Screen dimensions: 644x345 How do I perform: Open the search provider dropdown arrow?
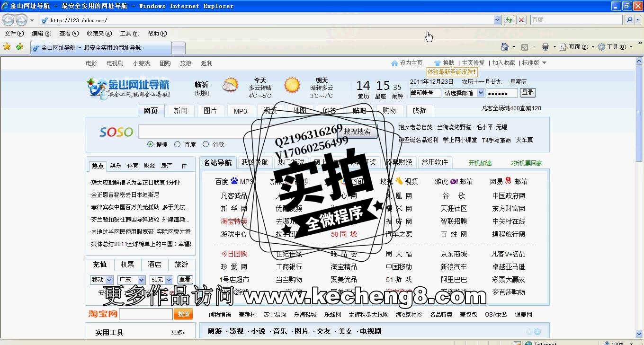click(x=637, y=20)
